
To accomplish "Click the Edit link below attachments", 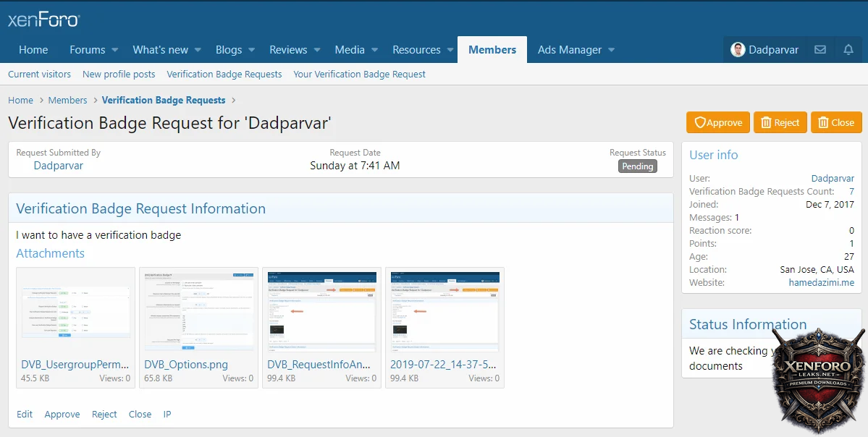I will (25, 415).
